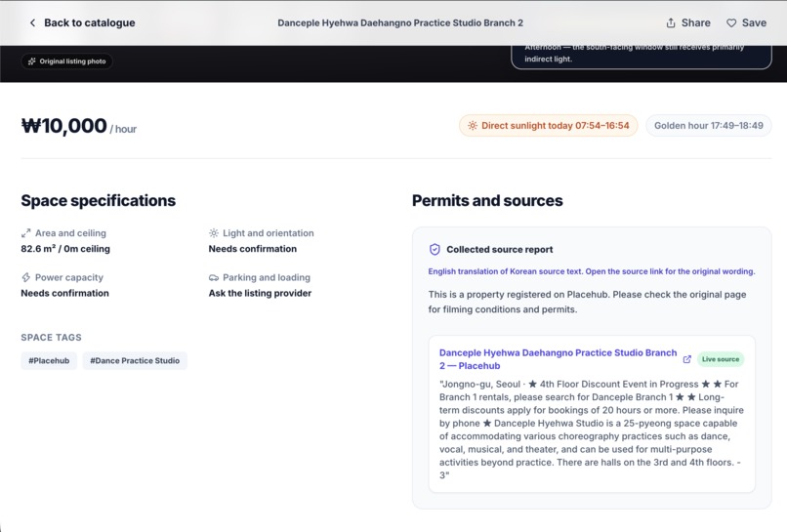Click the Permits and sources heading

pos(487,200)
